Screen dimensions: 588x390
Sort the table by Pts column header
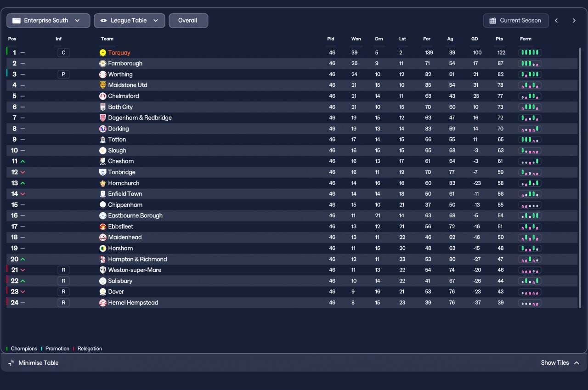click(x=499, y=39)
